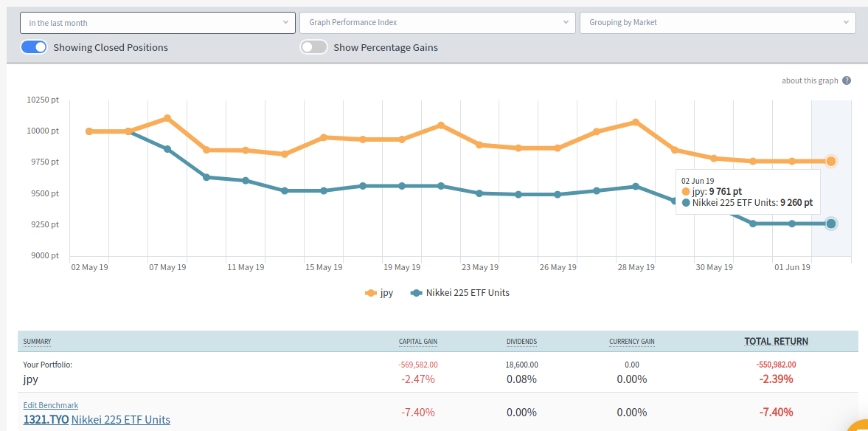This screenshot has height=431, width=868.
Task: Open the 1321.TYO ticker link
Action: click(46, 420)
